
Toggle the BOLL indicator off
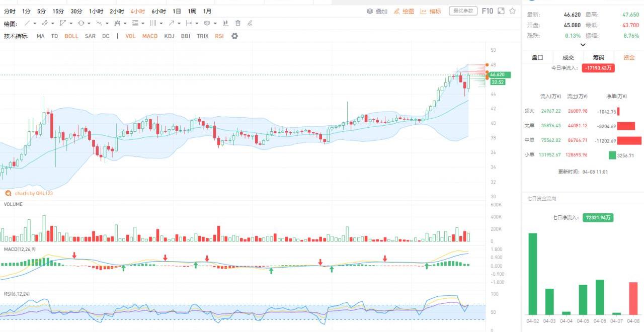pos(71,36)
